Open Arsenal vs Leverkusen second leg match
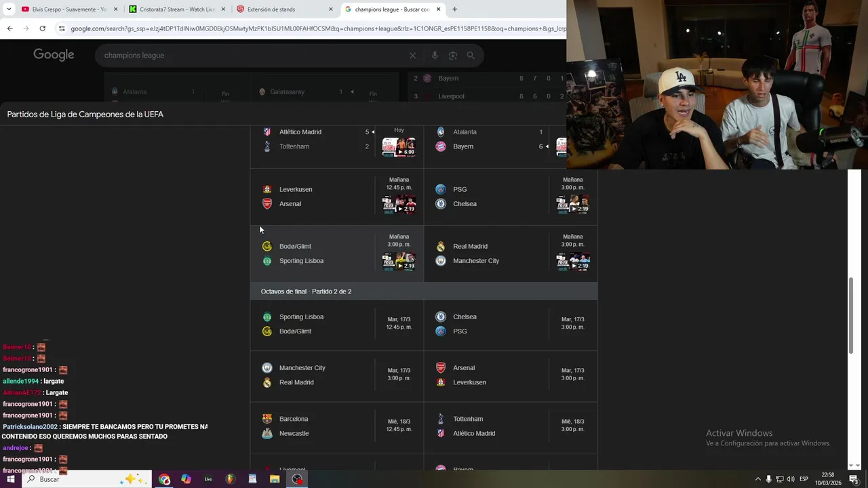Image resolution: width=868 pixels, height=488 pixels. tap(511, 375)
